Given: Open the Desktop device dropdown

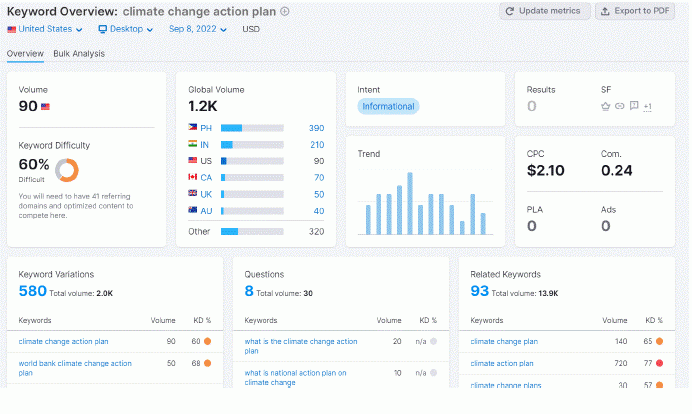Looking at the screenshot, I should click(126, 29).
